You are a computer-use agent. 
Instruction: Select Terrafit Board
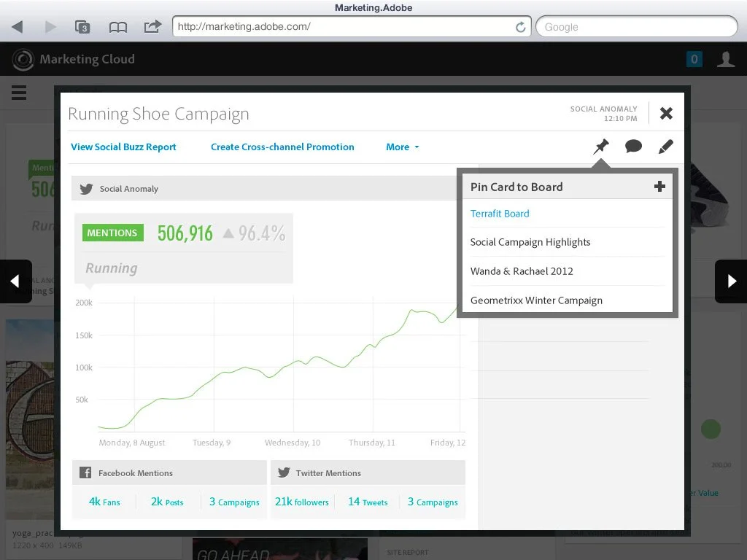(x=500, y=214)
